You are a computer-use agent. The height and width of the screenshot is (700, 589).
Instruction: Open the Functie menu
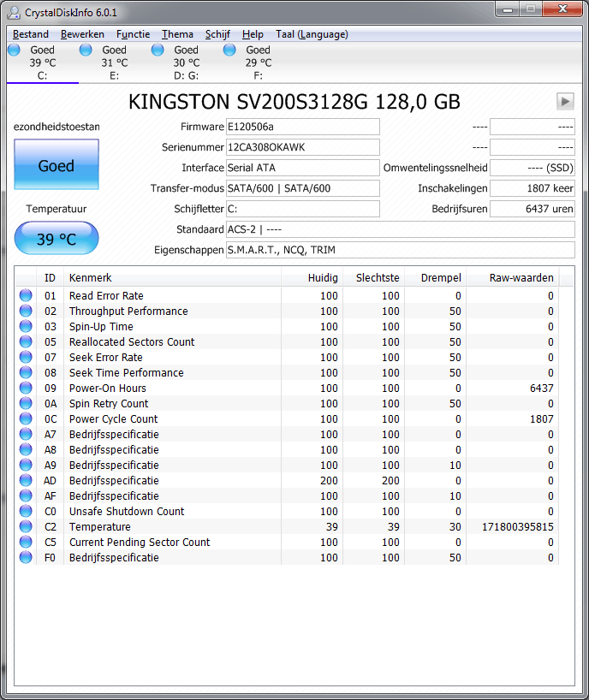[x=133, y=34]
